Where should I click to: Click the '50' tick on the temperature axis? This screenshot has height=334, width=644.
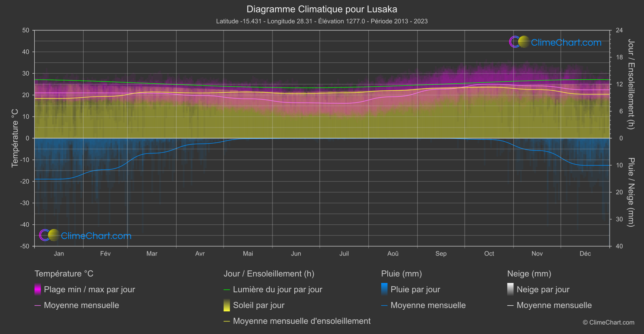point(26,30)
